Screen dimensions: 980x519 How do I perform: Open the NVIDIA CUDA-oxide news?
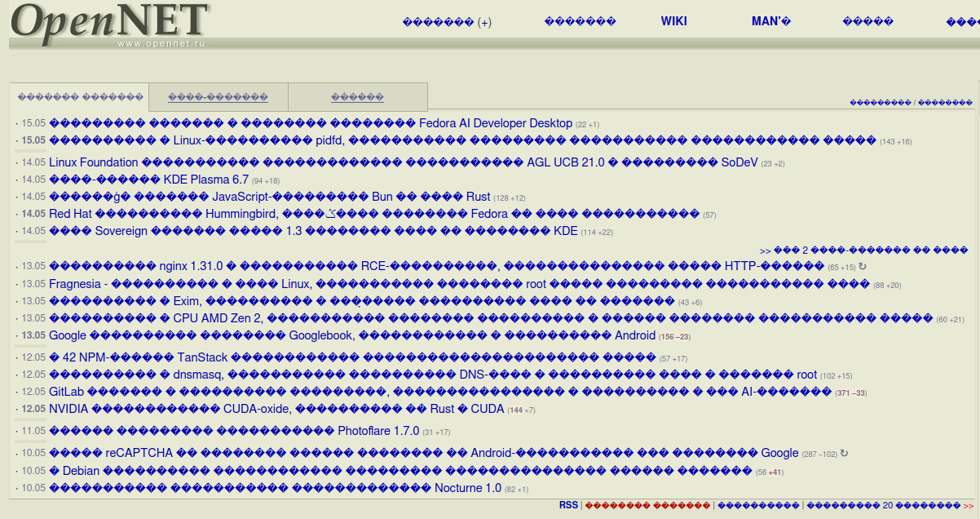pyautogui.click(x=276, y=409)
